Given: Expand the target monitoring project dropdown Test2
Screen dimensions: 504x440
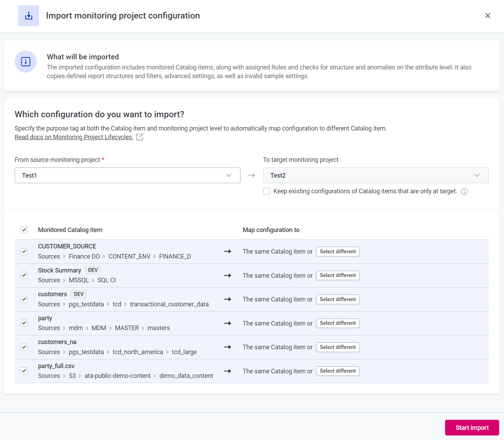Looking at the screenshot, I should click(x=375, y=176).
